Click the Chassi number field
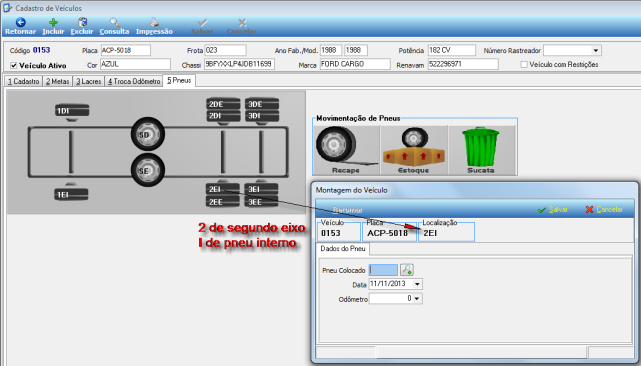The image size is (641, 366). (239, 64)
